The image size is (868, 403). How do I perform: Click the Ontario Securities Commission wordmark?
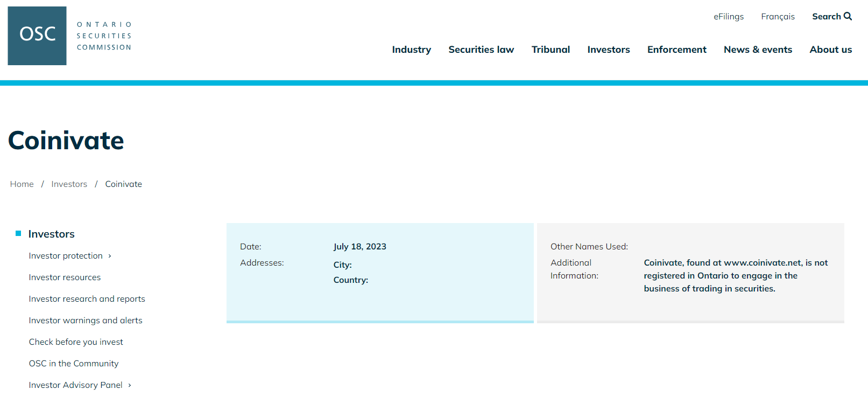point(104,36)
